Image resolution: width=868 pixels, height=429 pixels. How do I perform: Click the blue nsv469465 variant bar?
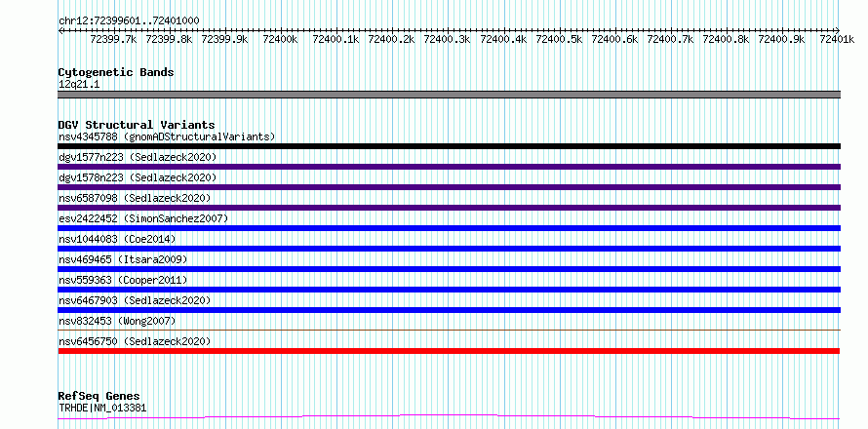point(449,269)
